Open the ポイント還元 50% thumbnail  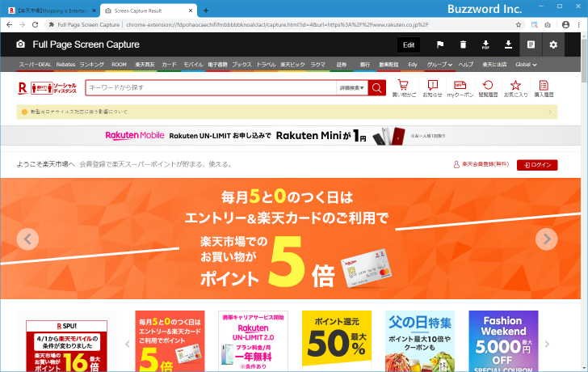point(336,341)
